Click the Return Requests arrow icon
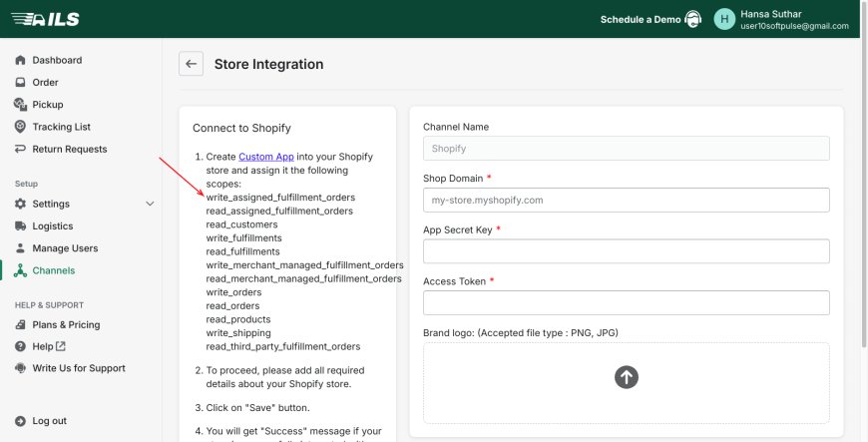Viewport: 868px width, 442px height. (x=21, y=149)
